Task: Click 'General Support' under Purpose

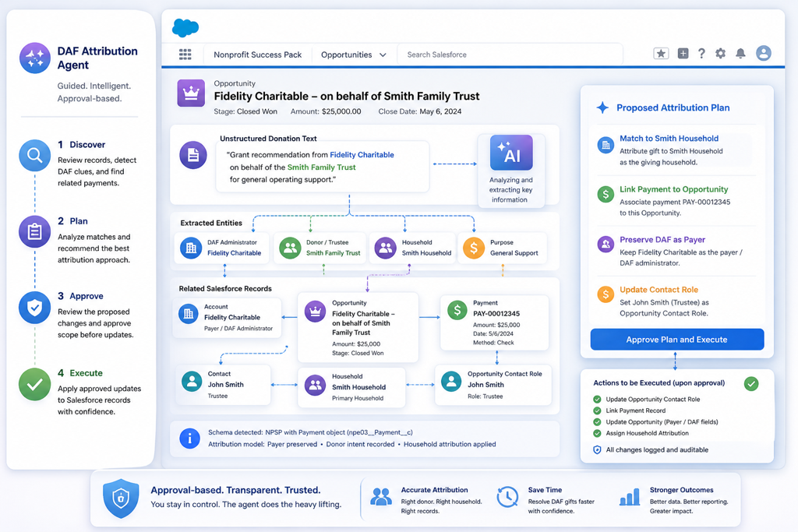Action: click(514, 253)
